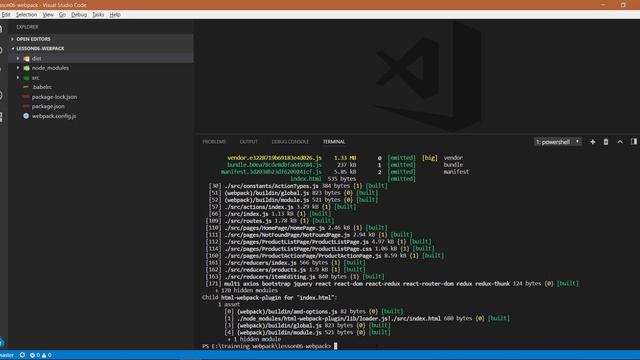Create a new terminal with plus icon
This screenshot has height=360, width=640.
tap(593, 142)
